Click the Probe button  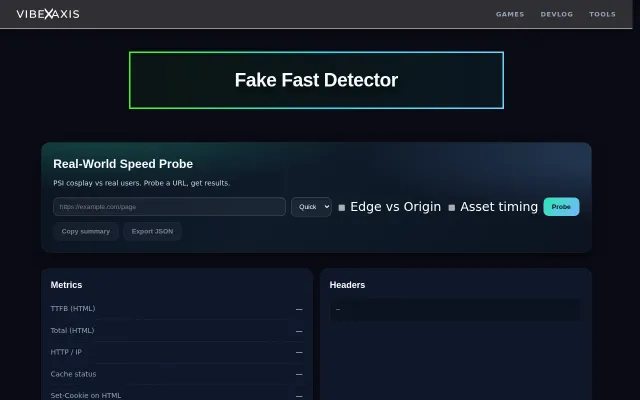(561, 207)
